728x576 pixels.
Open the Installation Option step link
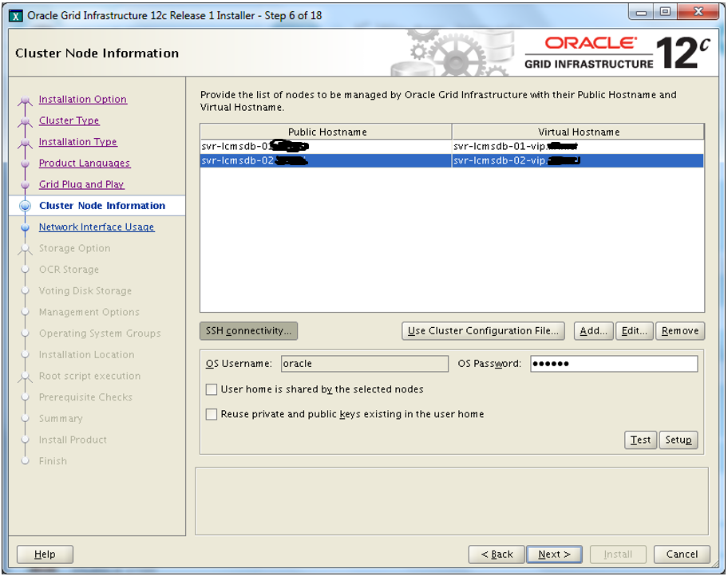[x=83, y=100]
